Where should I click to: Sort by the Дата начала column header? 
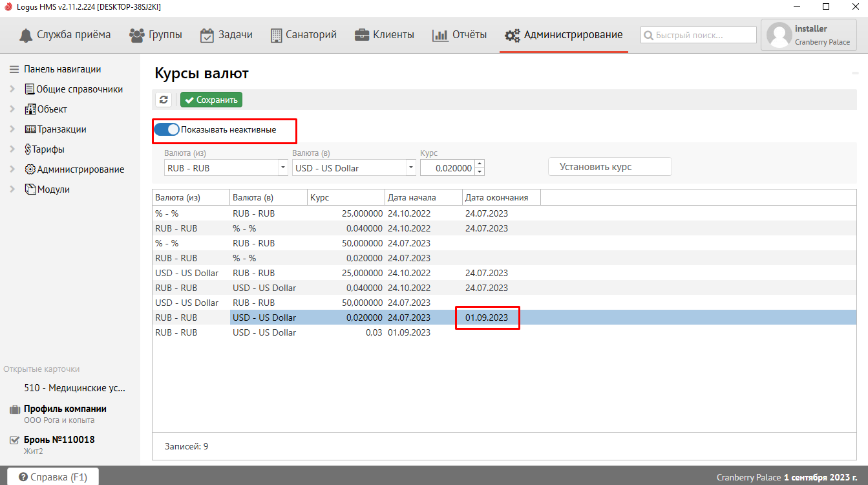423,197
